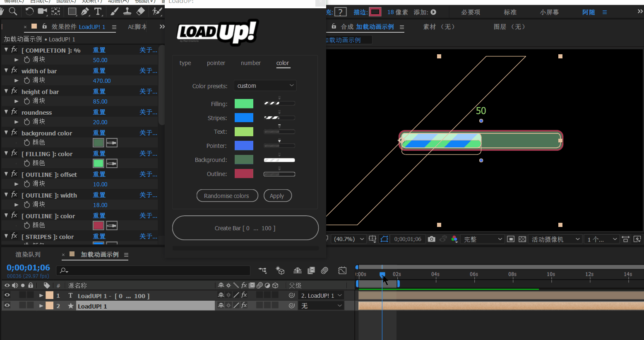Select the Rotation tool
The height and width of the screenshot is (340, 644).
click(29, 11)
